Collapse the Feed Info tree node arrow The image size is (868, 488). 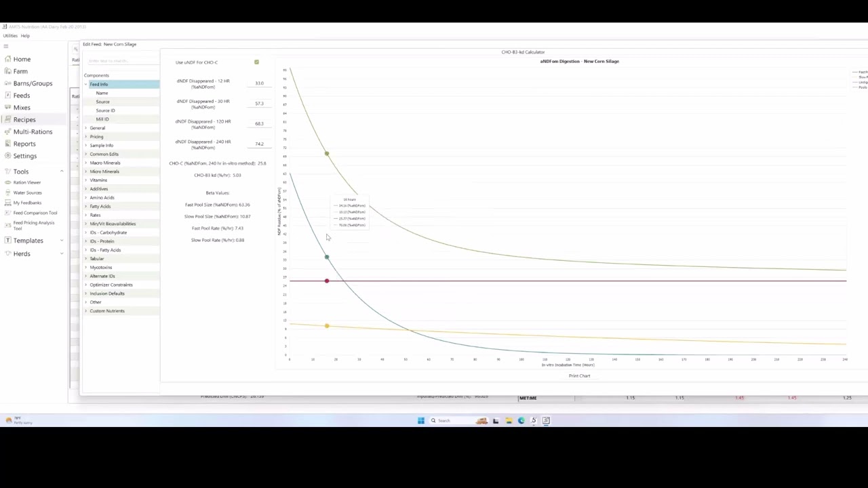pyautogui.click(x=86, y=84)
